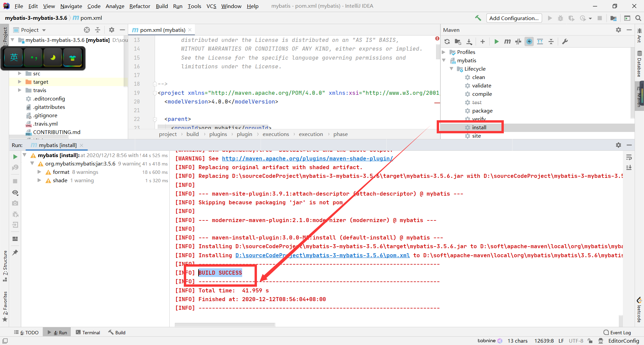Click Generate Sources and Update Folders icon
Image resolution: width=644 pixels, height=345 pixels.
point(458,42)
